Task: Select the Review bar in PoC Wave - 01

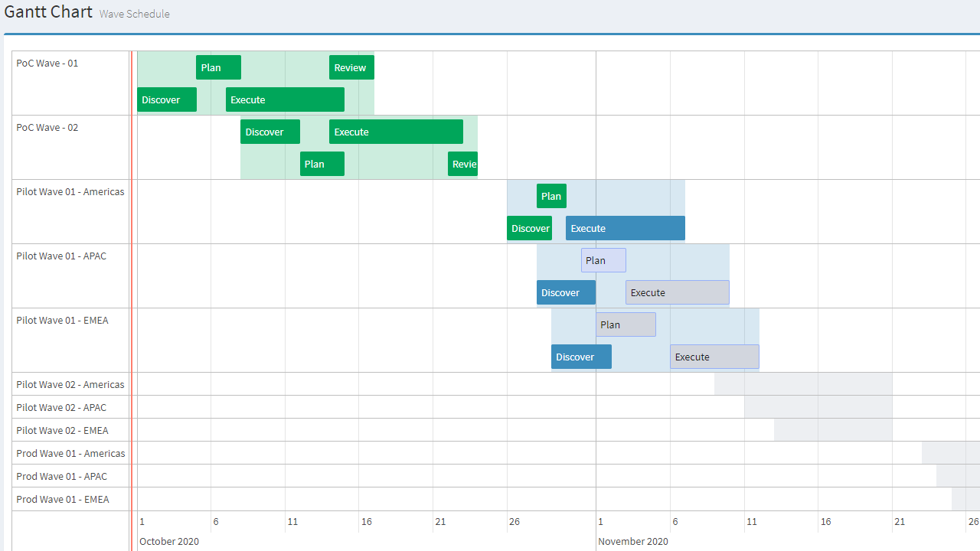Action: (x=351, y=67)
